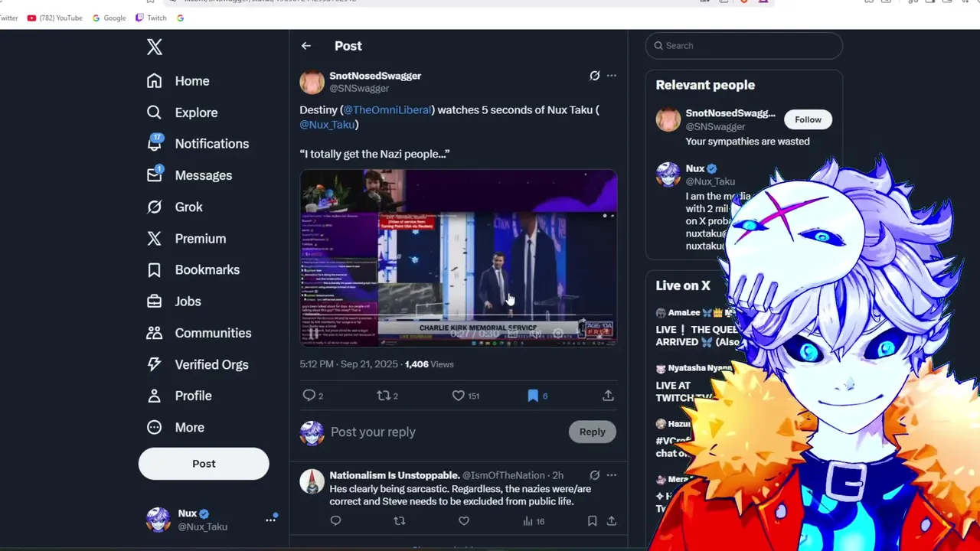Click the back arrow beside Post heading
The image size is (980, 551).
click(x=306, y=46)
